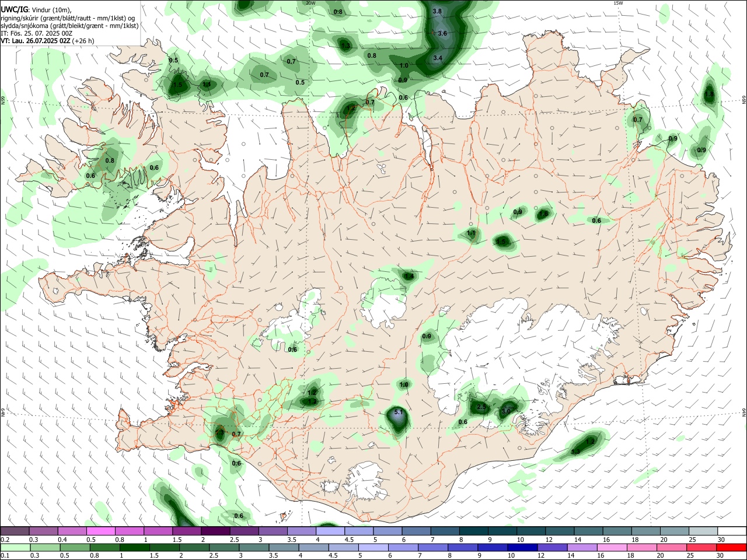Click the '1.8' value off the northeast coast
Viewport: 747px width, 560px height.
tap(709, 94)
